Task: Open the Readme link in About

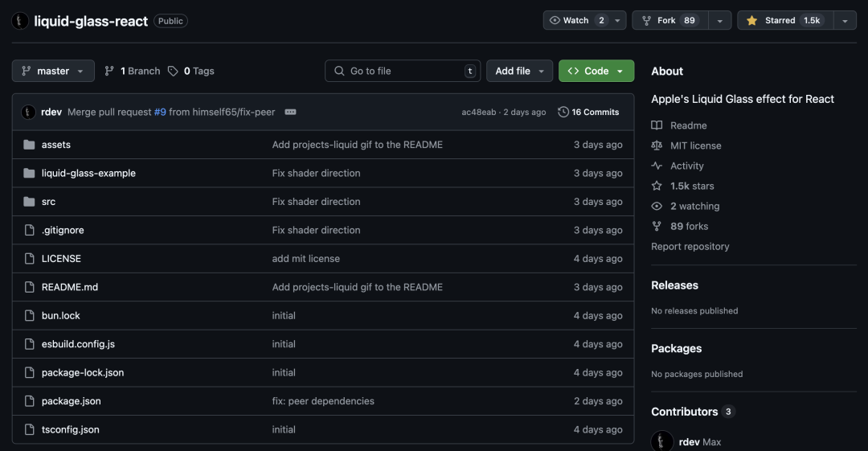Action: [x=688, y=125]
